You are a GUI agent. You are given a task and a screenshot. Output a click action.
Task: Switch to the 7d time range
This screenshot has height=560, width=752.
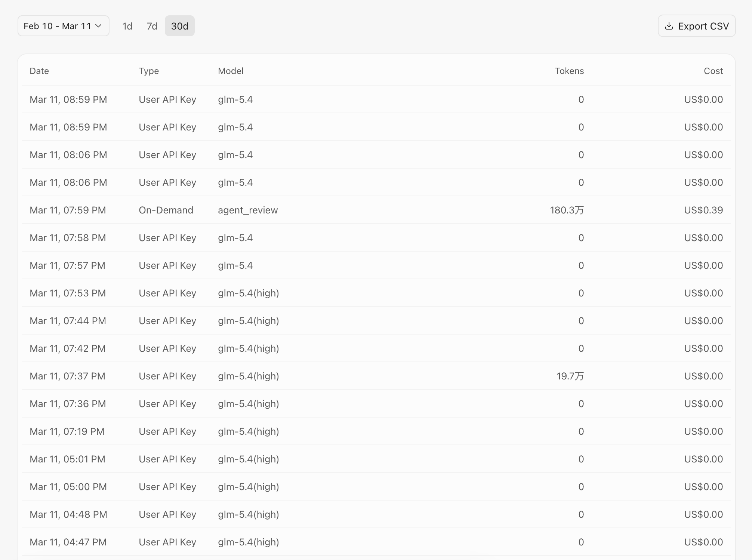pyautogui.click(x=152, y=26)
